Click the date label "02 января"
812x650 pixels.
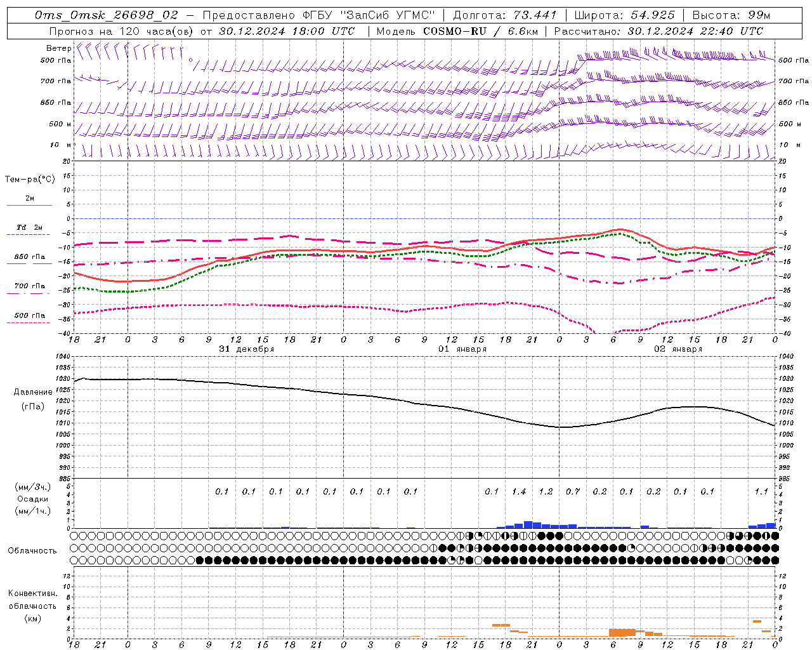click(678, 349)
